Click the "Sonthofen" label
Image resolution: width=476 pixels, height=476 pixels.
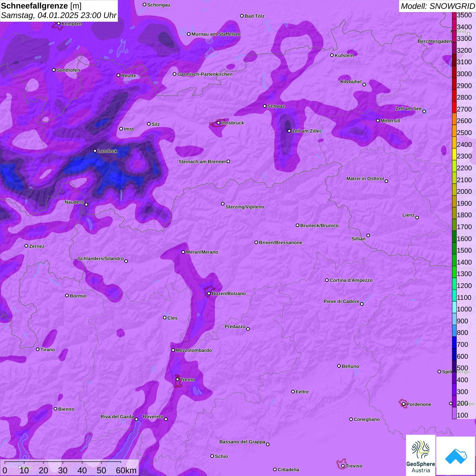click(68, 70)
